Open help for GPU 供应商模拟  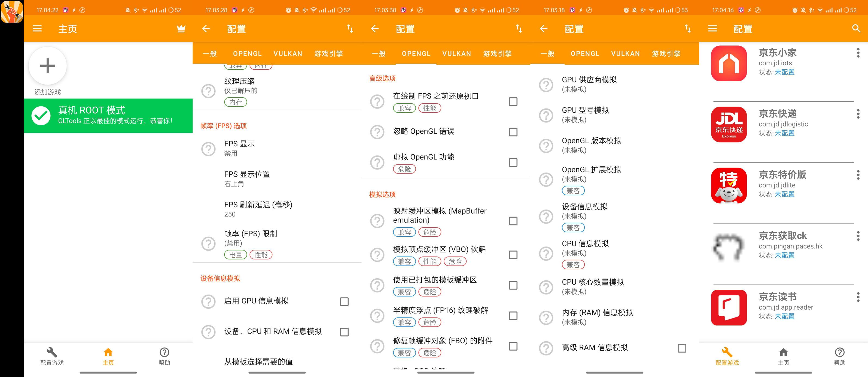tap(546, 85)
